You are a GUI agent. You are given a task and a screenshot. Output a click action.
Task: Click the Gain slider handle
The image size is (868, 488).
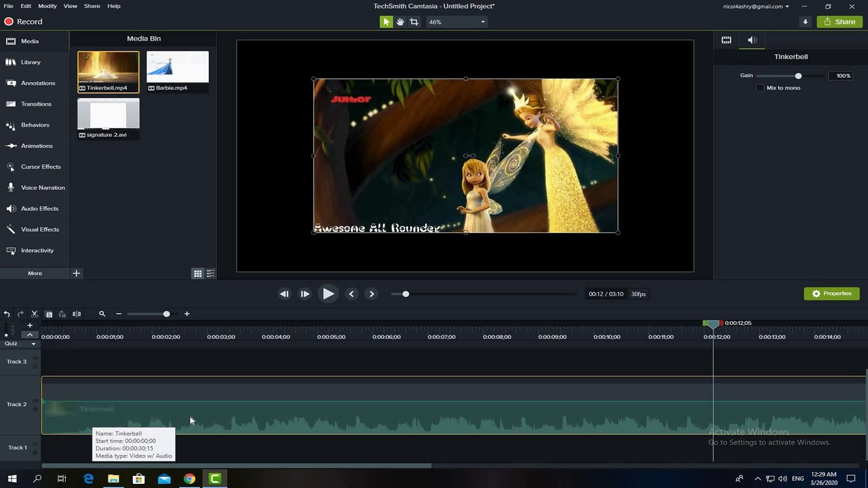798,76
